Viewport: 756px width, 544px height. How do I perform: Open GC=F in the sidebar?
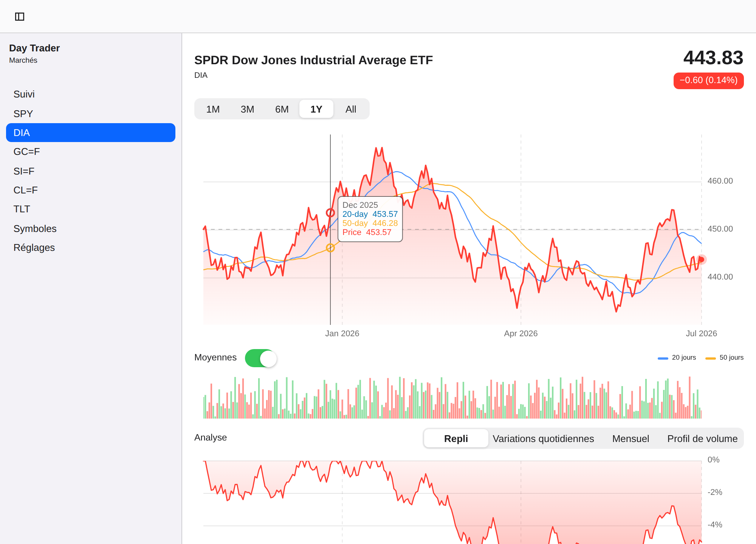[x=91, y=151]
